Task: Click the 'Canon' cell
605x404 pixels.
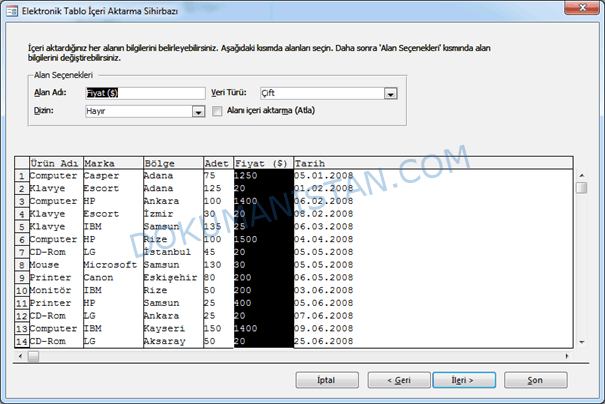Action: pos(113,278)
